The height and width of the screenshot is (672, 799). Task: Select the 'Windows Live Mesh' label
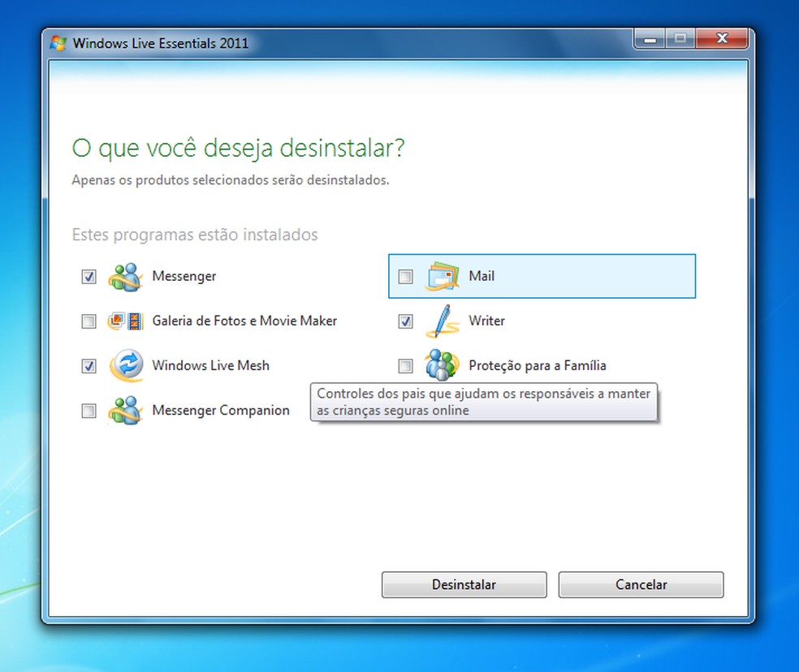(x=210, y=365)
